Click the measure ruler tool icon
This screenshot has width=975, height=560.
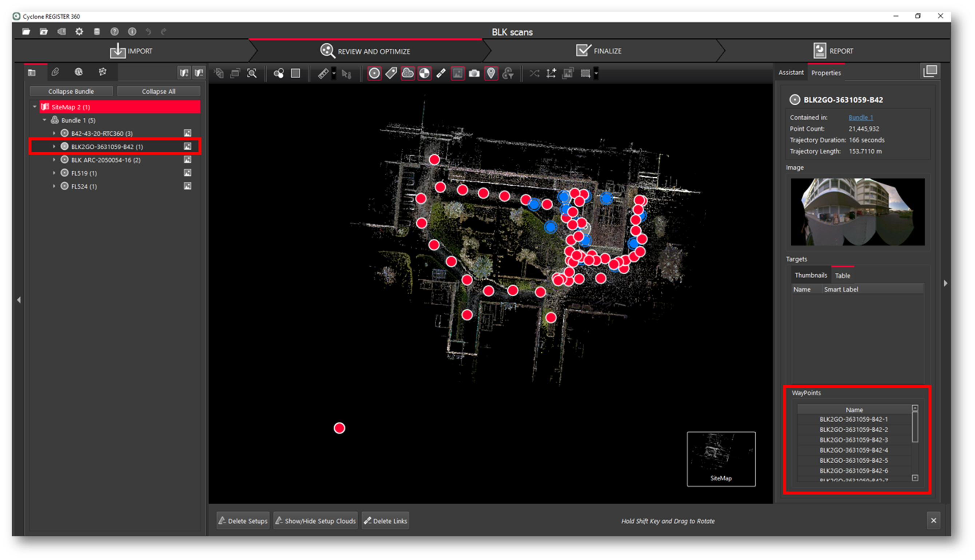click(x=323, y=73)
